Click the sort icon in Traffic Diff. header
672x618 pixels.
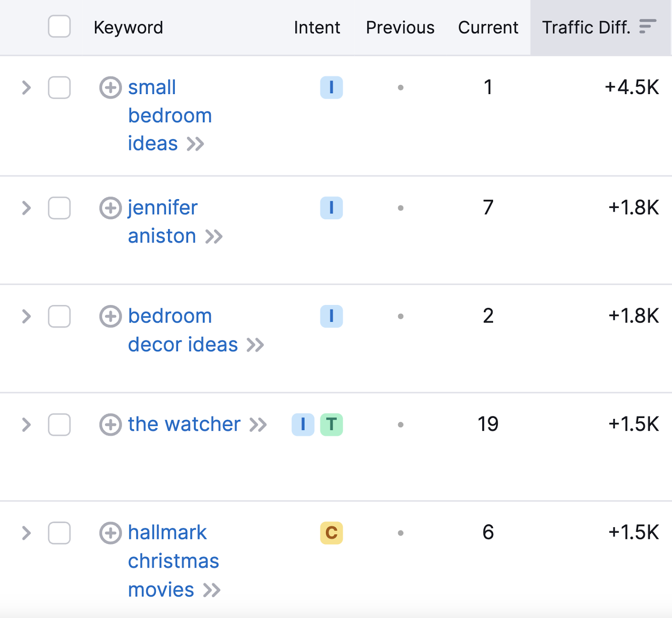647,26
